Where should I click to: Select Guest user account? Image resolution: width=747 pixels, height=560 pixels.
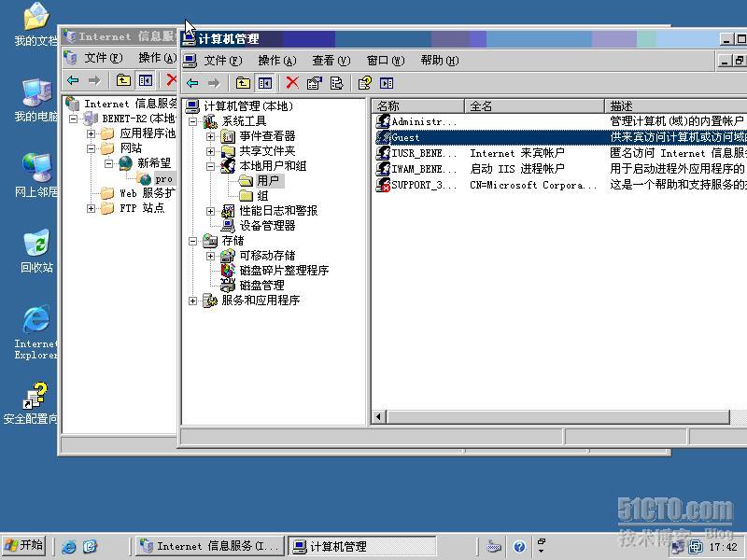click(559, 137)
